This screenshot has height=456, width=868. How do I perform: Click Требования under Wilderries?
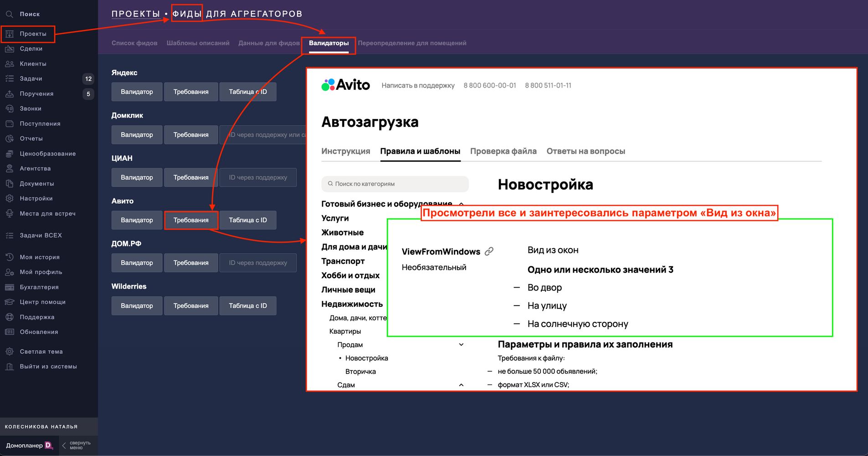point(191,306)
